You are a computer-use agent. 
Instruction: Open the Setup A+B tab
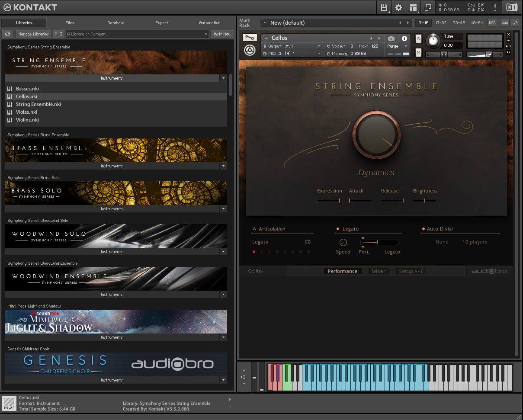(x=411, y=271)
